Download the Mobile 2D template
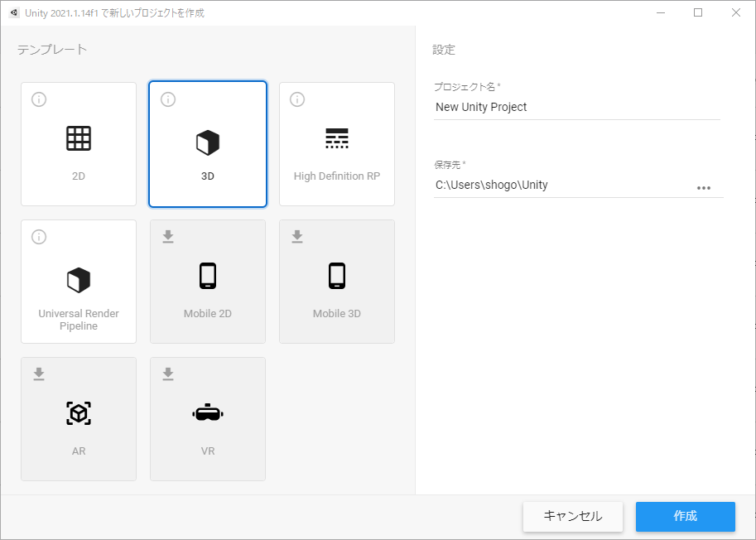The image size is (756, 540). (x=168, y=237)
